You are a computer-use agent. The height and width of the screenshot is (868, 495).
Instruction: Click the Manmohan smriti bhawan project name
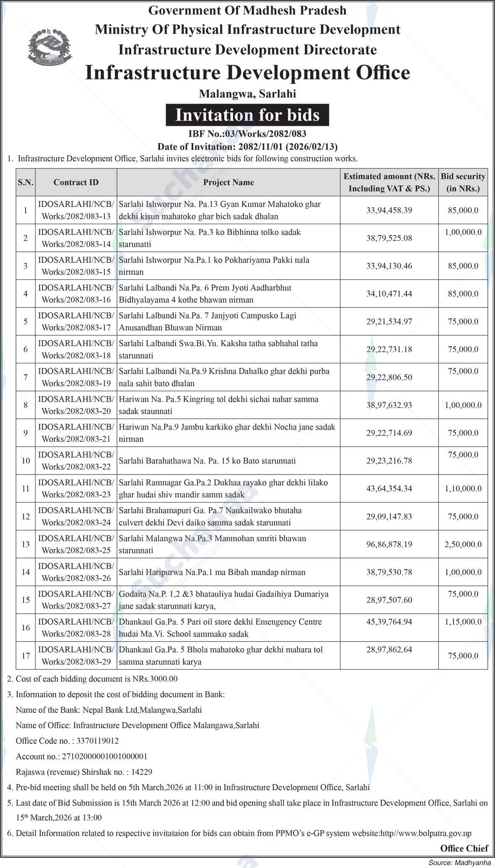coord(212,544)
